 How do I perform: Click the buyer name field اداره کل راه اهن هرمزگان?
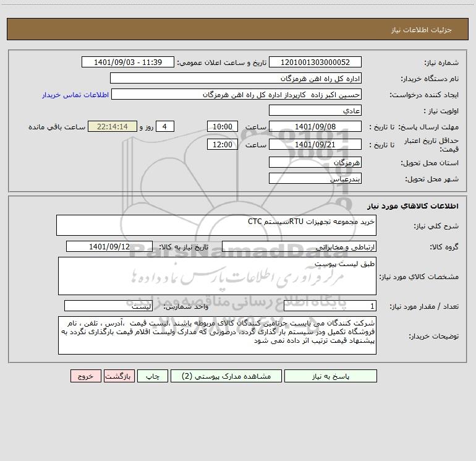click(x=236, y=78)
